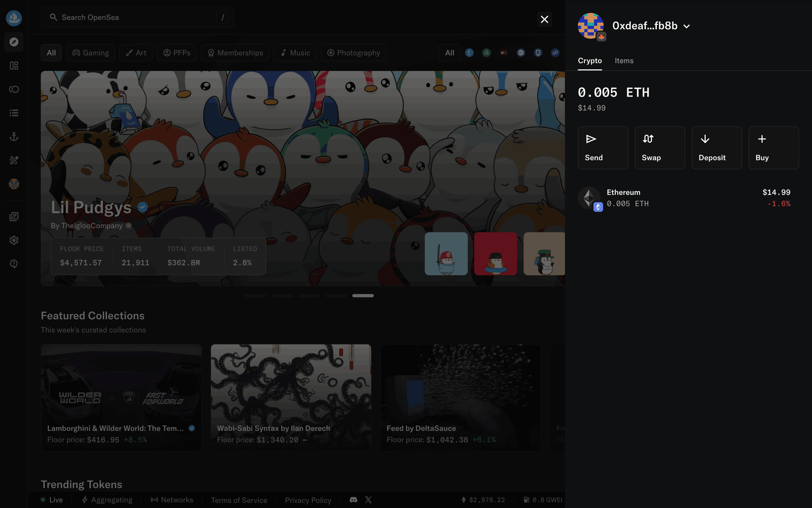Image resolution: width=812 pixels, height=508 pixels.
Task: Select the Photography category filter
Action: pyautogui.click(x=354, y=53)
